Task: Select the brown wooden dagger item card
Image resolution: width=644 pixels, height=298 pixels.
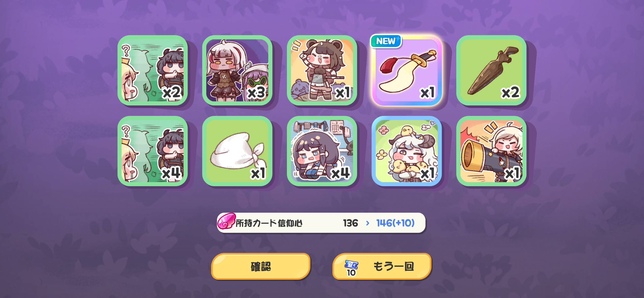Action: point(491,70)
